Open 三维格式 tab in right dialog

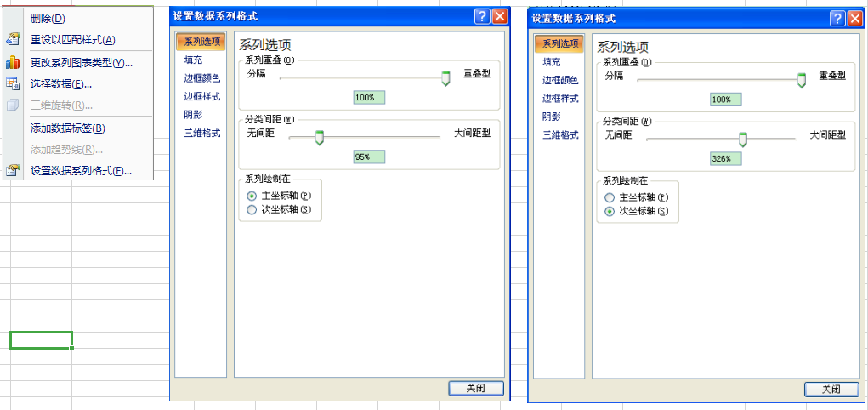point(560,134)
